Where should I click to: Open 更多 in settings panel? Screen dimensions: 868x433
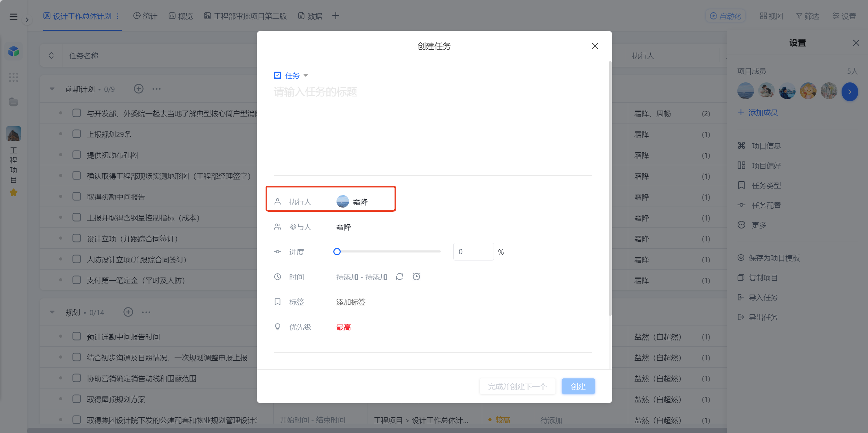(x=752, y=225)
